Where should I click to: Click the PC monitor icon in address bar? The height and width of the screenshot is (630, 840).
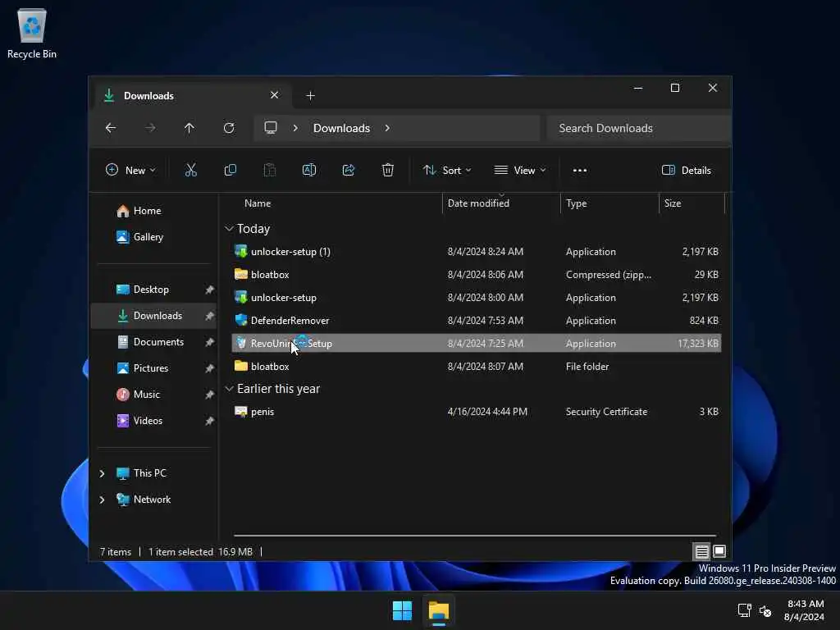[271, 127]
